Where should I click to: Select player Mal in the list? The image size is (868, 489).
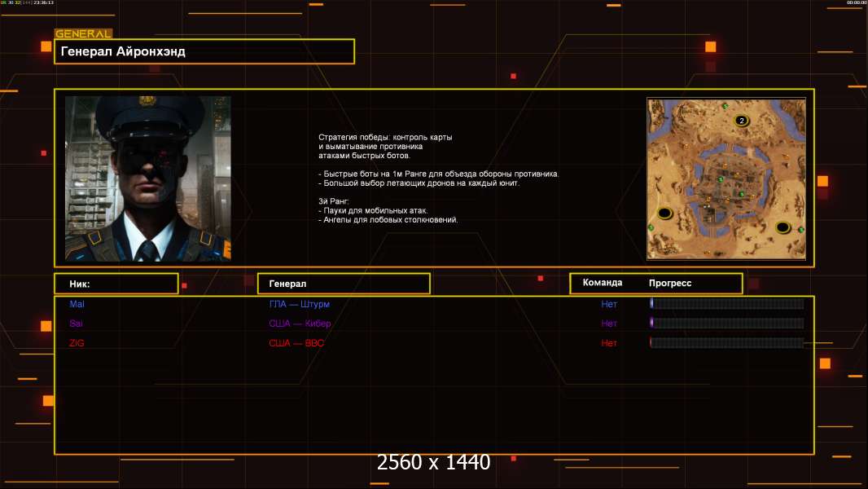click(x=77, y=304)
